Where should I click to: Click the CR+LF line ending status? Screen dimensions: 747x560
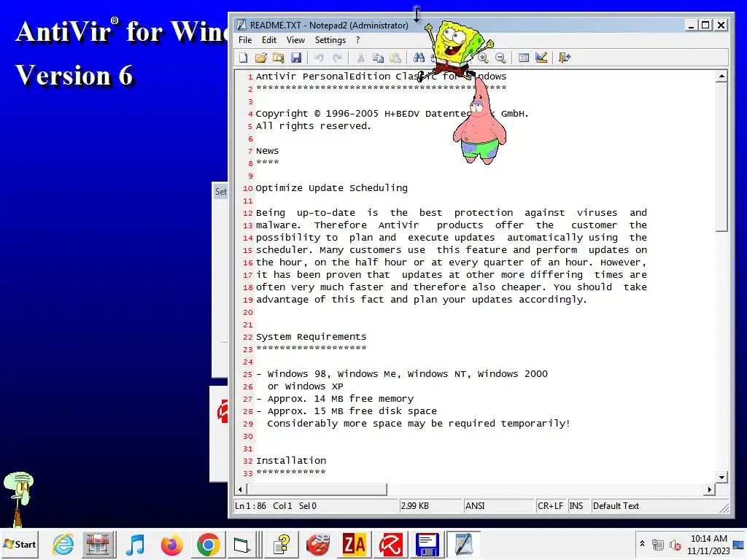click(551, 506)
